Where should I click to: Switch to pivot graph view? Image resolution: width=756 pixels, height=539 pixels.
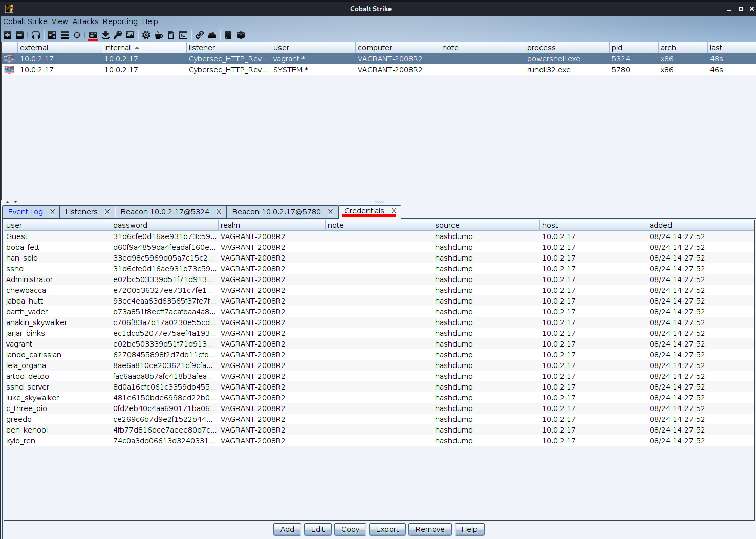pyautogui.click(x=52, y=35)
